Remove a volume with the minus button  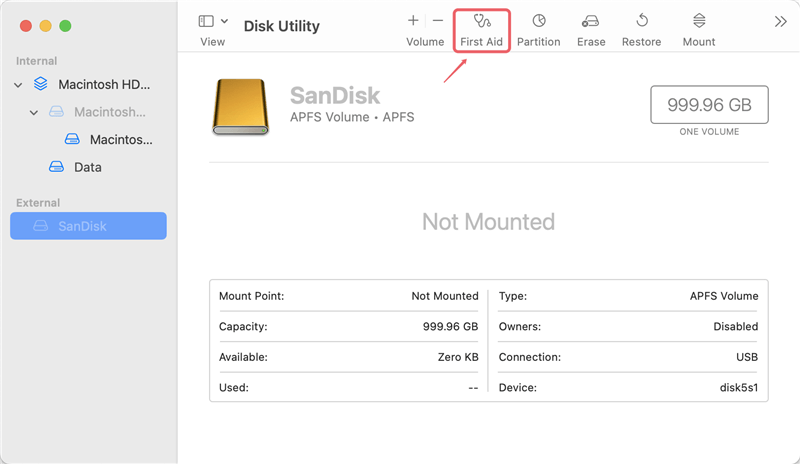pos(438,20)
